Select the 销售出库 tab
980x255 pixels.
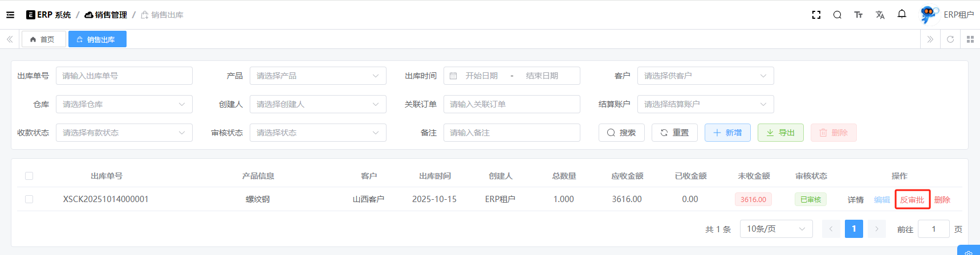97,39
